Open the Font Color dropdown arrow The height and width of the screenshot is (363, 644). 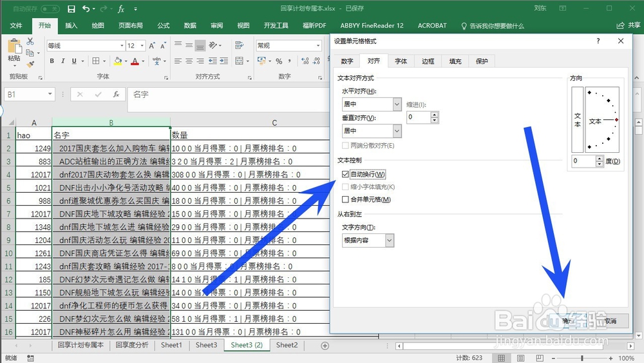[143, 61]
